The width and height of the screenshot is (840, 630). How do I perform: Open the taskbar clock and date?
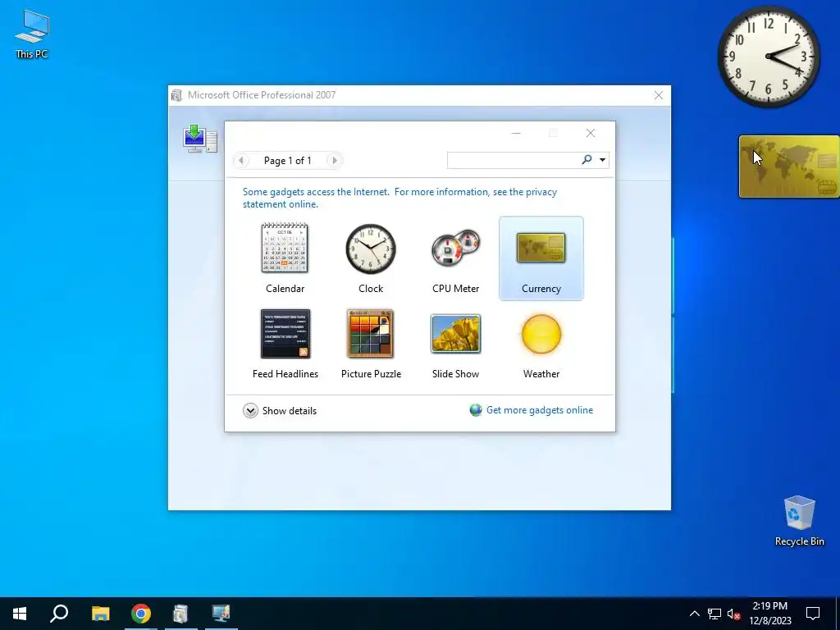tap(769, 614)
